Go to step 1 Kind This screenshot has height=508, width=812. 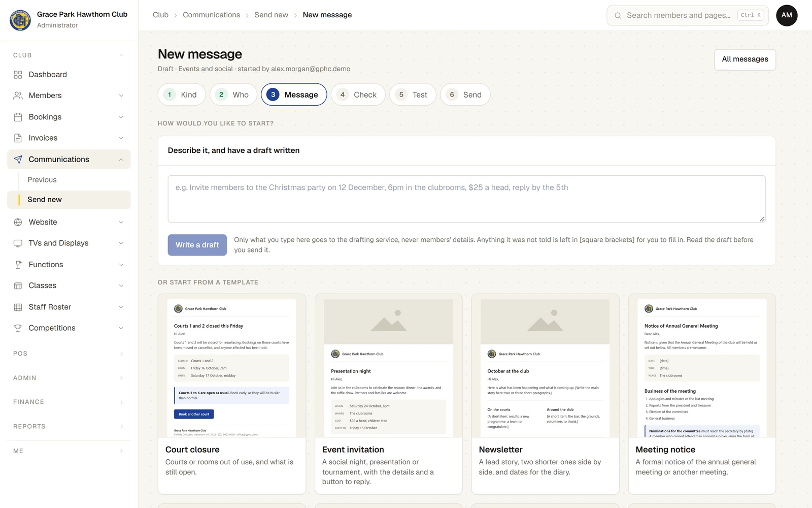click(182, 94)
